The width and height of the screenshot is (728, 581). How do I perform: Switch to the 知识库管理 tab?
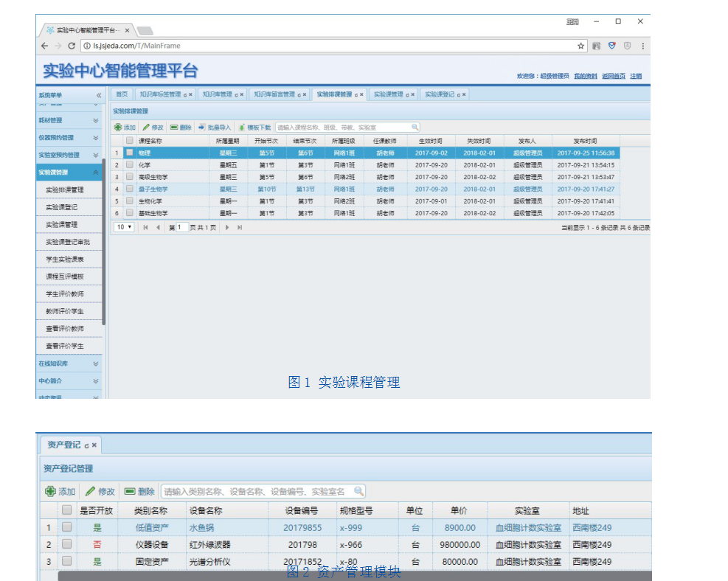[x=223, y=94]
